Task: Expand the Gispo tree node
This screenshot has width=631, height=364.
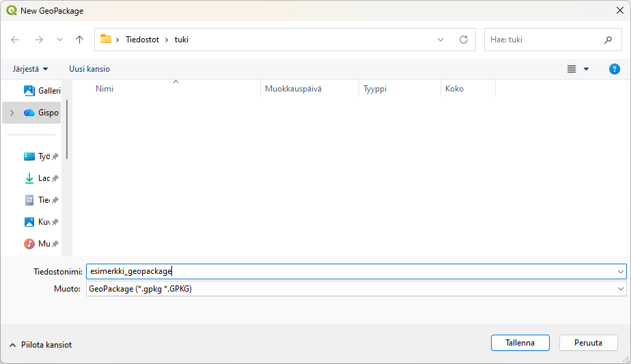Action: [x=12, y=113]
